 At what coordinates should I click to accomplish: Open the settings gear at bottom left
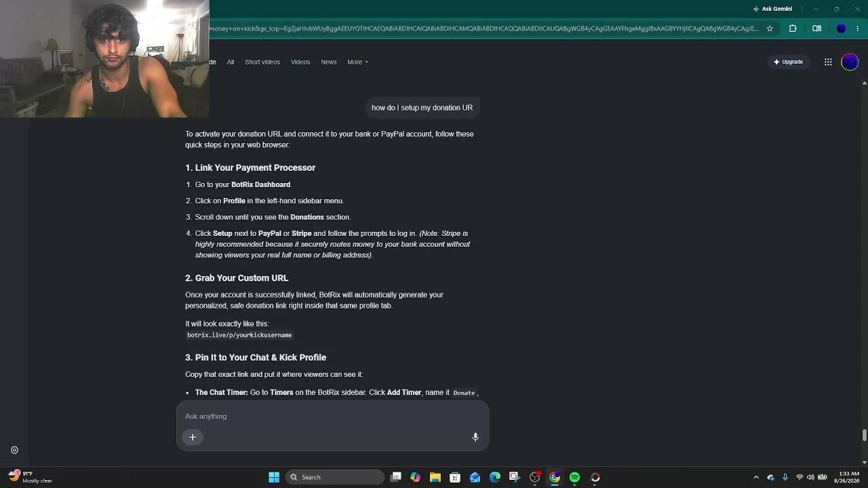[14, 450]
